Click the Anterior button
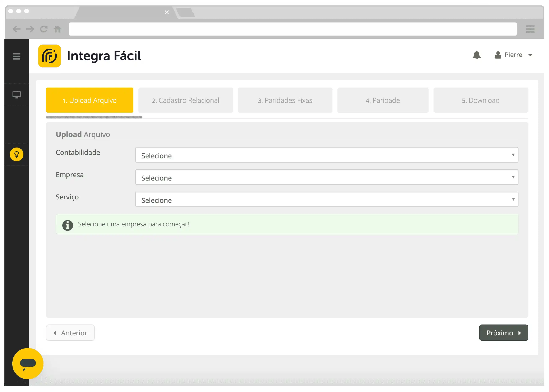This screenshot has width=549, height=392. coord(70,333)
